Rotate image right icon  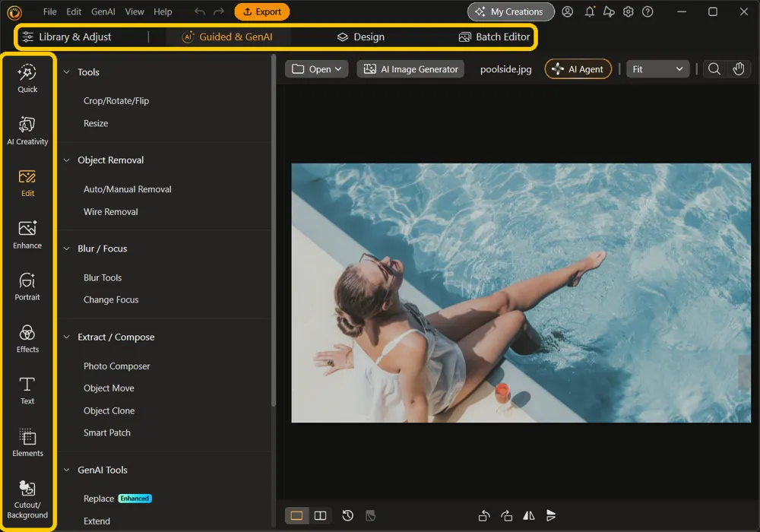(x=506, y=515)
